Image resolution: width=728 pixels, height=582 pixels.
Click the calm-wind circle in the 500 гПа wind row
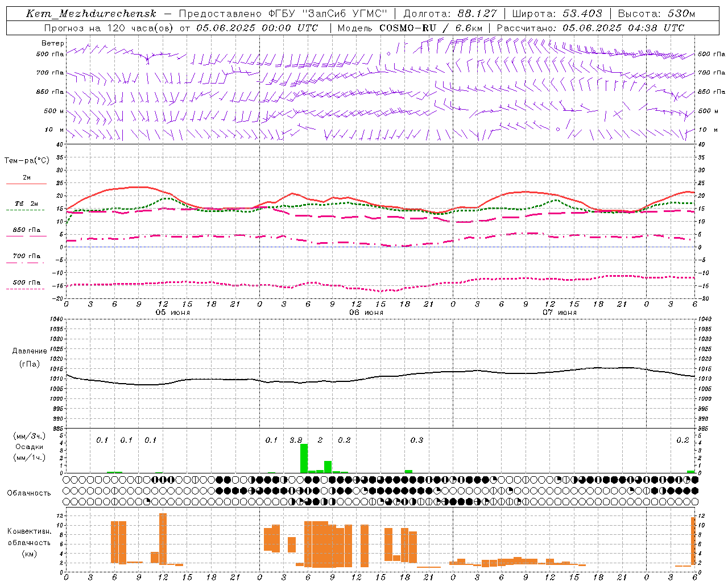(x=389, y=53)
